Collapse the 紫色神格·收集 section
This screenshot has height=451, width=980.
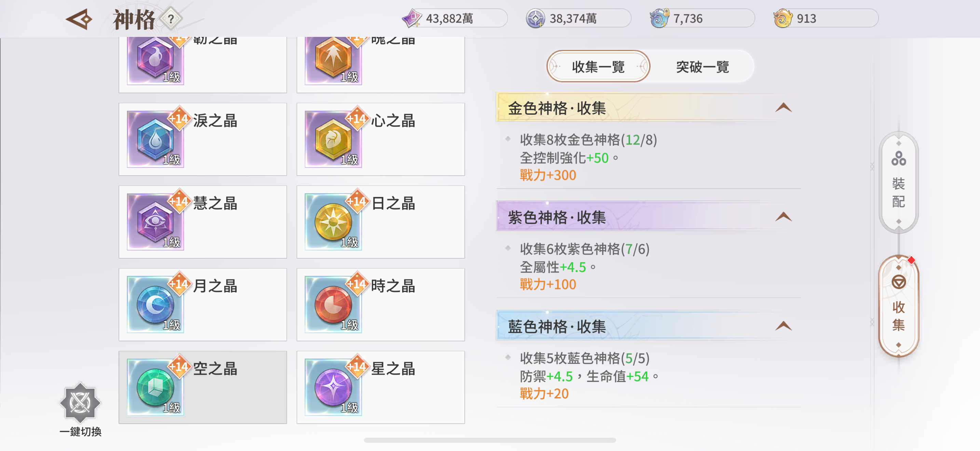[x=783, y=217]
